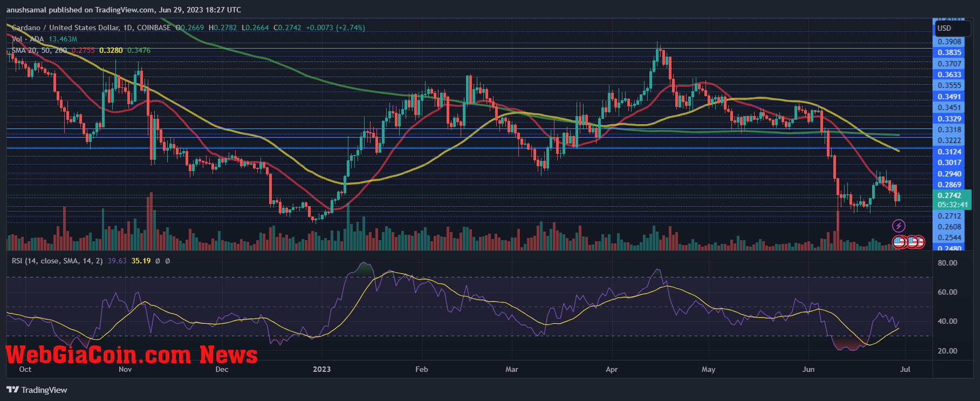Click the 0.3124 price level label
This screenshot has height=401, width=980.
click(949, 152)
